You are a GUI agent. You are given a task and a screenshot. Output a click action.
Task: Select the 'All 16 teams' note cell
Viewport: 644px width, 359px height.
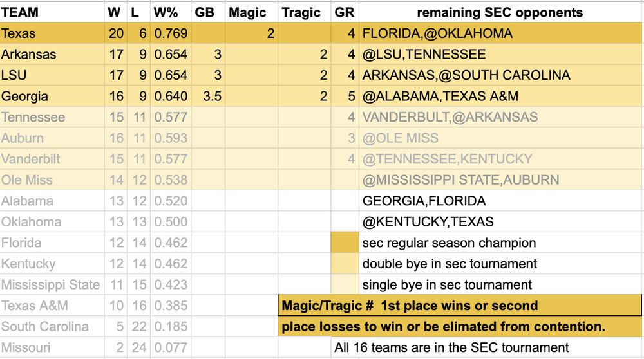click(x=451, y=347)
